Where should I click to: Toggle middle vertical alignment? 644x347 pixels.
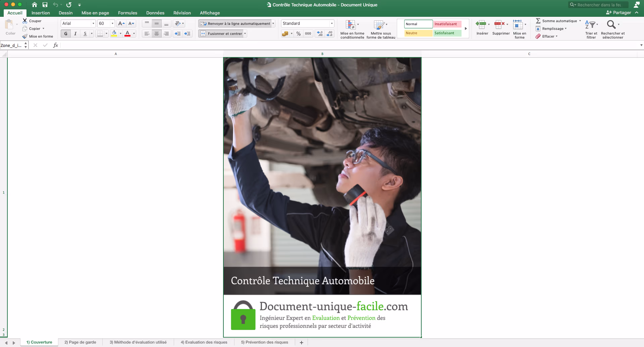pyautogui.click(x=157, y=23)
